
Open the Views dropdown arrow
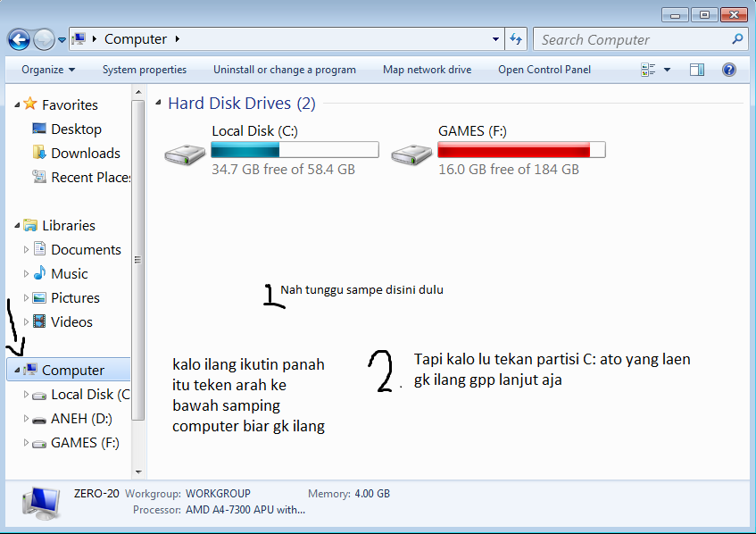coord(666,69)
